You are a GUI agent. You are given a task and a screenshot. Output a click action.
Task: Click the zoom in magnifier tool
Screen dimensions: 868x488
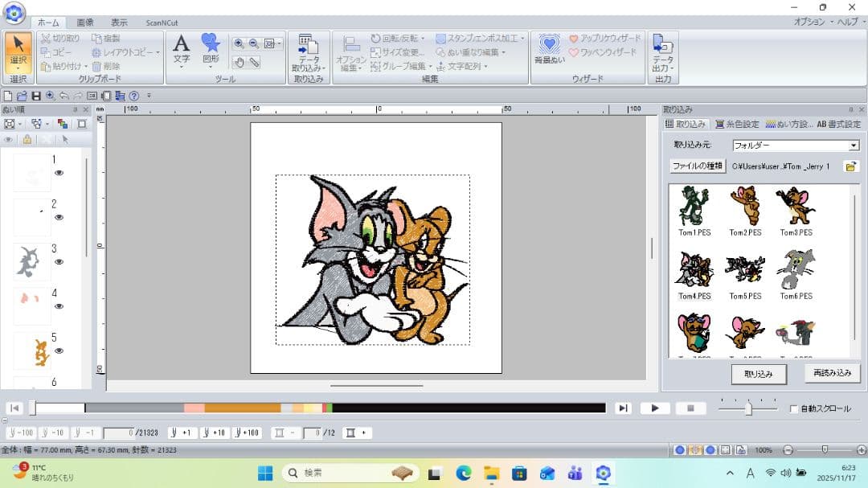click(239, 44)
